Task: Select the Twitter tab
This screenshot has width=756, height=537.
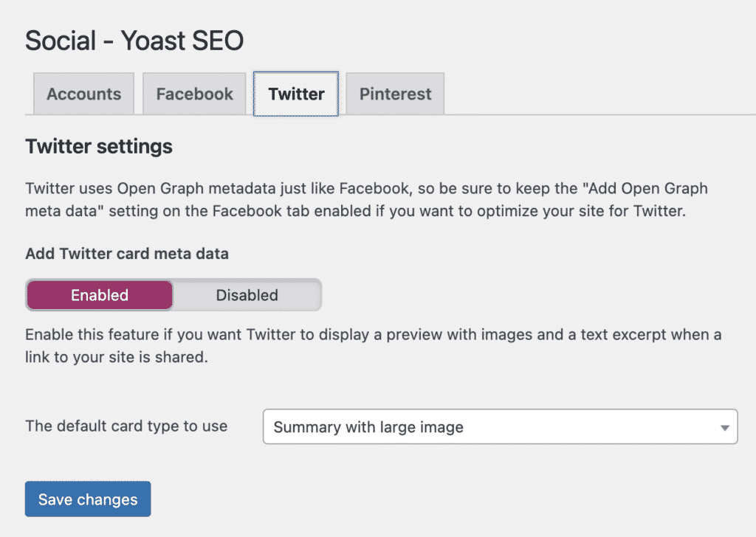Action: click(x=295, y=94)
